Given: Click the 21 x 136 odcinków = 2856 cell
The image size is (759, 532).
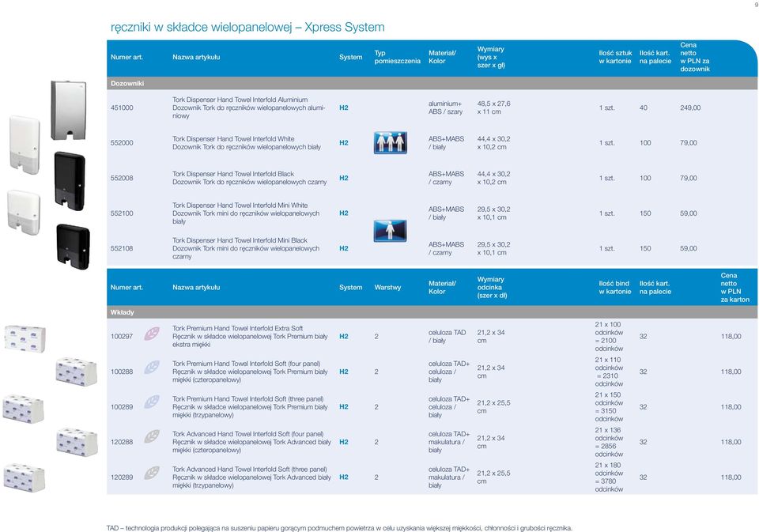Looking at the screenshot, I should tap(609, 442).
